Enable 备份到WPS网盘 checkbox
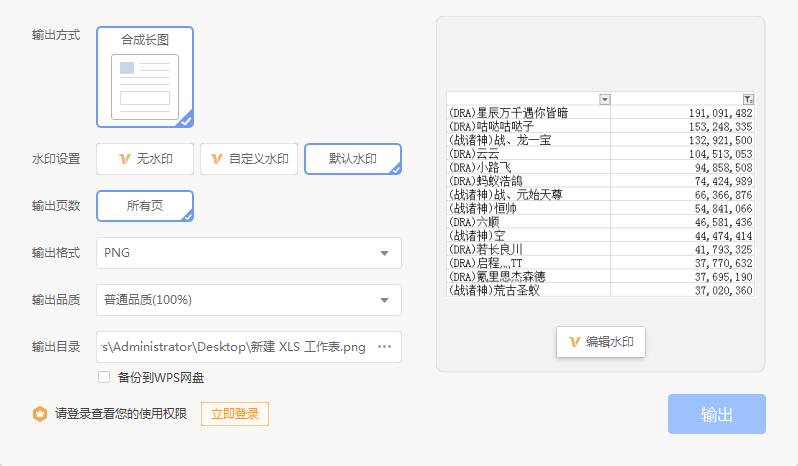Screen dimensions: 798x466 (104, 377)
